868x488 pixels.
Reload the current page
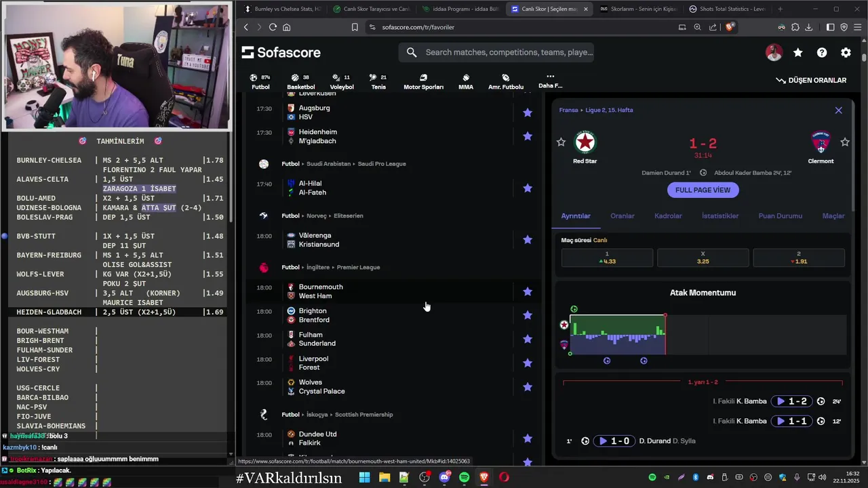[x=273, y=27]
